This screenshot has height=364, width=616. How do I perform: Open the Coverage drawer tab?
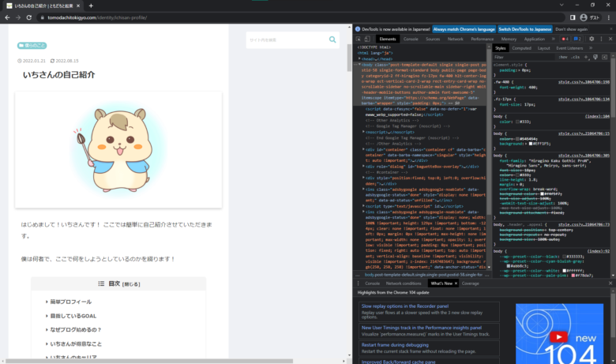[470, 283]
